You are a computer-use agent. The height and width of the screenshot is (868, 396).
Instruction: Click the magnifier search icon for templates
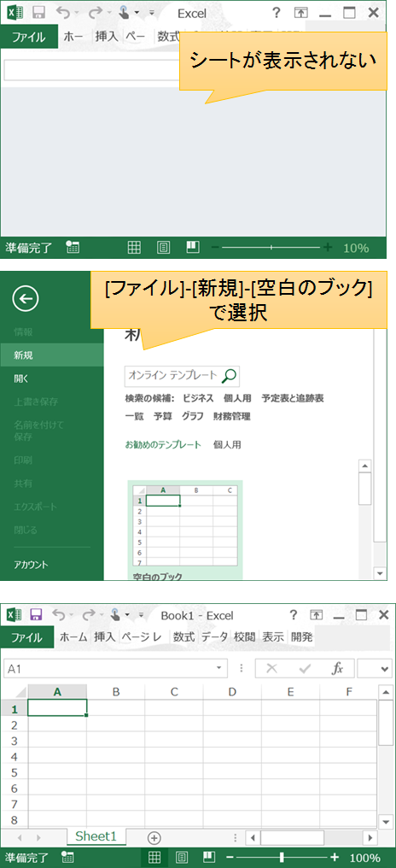pyautogui.click(x=229, y=376)
